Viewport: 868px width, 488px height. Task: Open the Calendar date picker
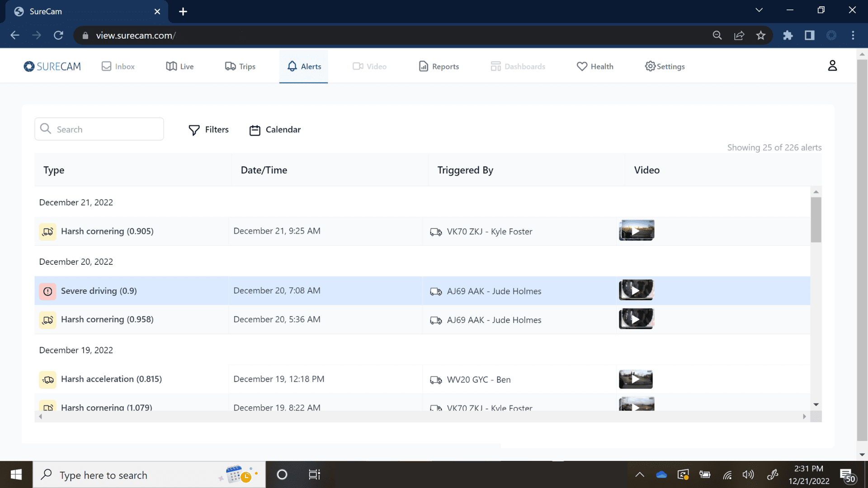274,130
